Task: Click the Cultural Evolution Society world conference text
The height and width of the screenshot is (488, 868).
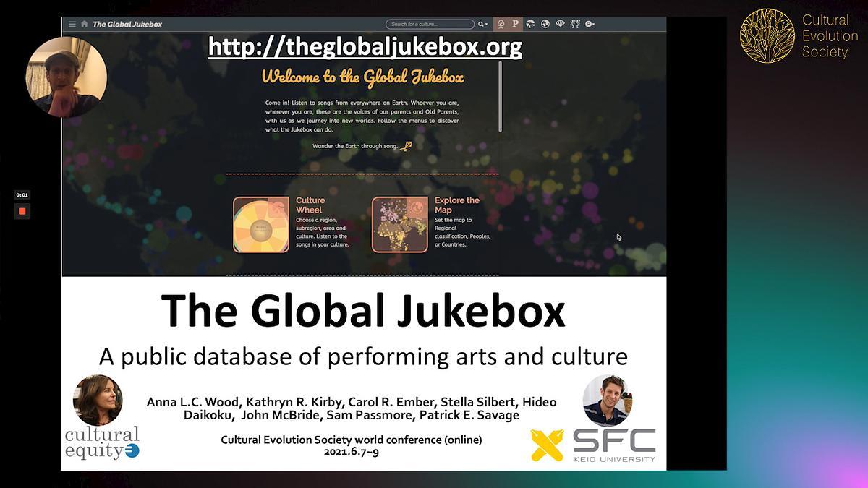Action: (x=351, y=440)
